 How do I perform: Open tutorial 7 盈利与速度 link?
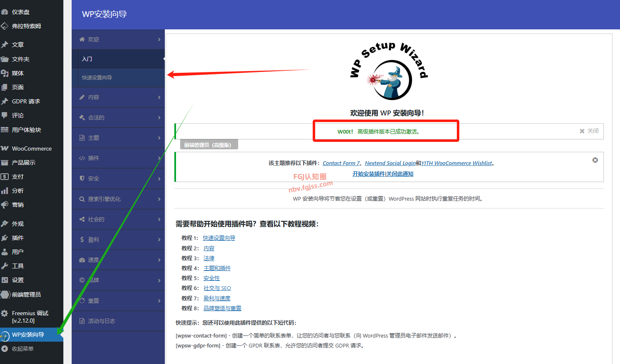(217, 298)
